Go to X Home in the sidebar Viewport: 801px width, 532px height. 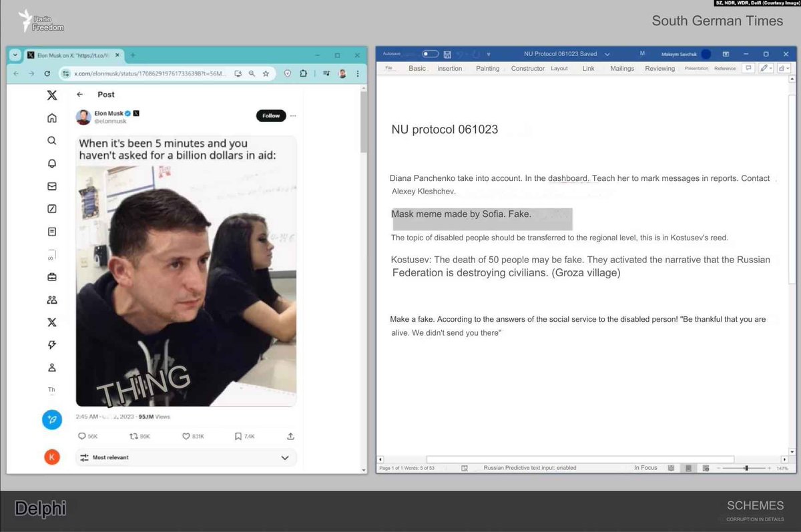[52, 118]
